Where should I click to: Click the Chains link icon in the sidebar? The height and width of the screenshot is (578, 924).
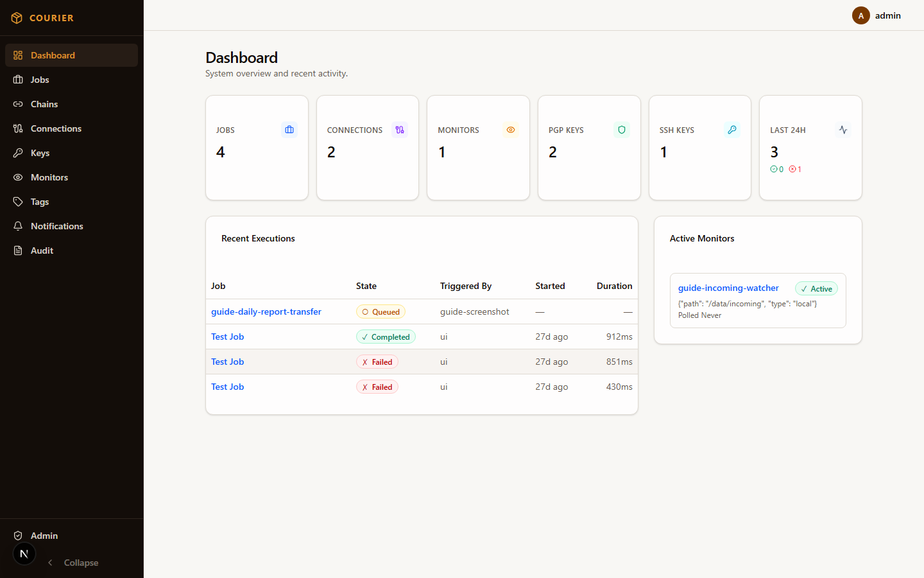point(18,104)
